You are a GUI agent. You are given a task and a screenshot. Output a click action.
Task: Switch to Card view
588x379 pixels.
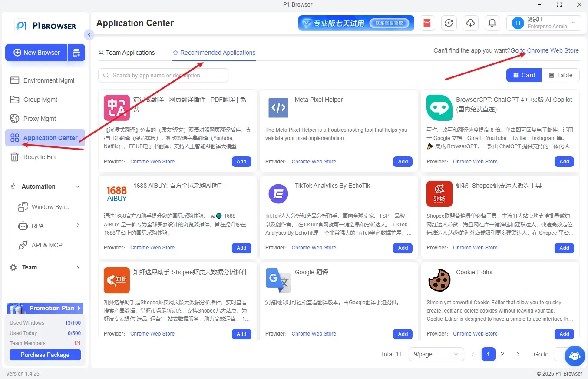(x=524, y=75)
